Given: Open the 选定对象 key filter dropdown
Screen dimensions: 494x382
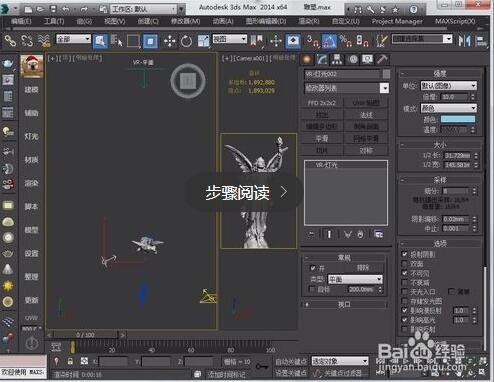Looking at the screenshot, I should (340, 361).
